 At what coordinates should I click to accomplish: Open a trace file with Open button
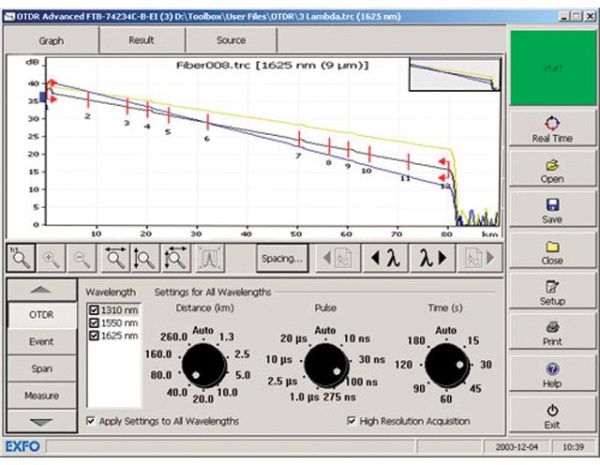(552, 171)
